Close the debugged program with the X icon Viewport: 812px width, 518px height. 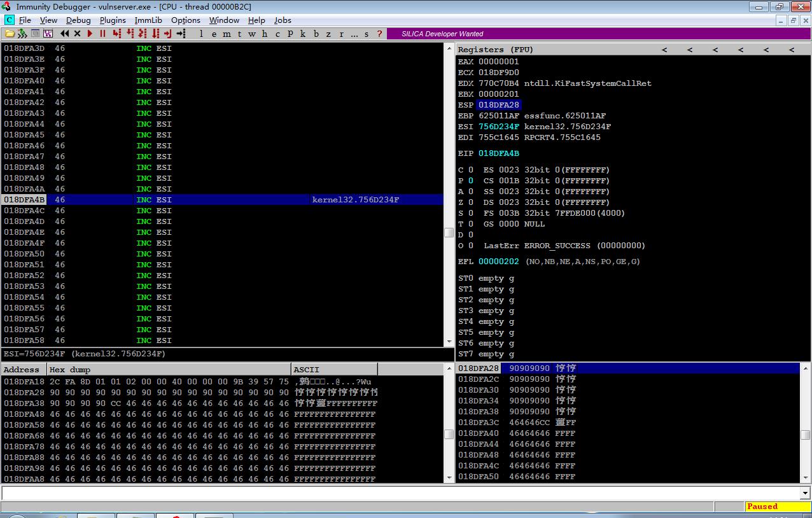(77, 34)
